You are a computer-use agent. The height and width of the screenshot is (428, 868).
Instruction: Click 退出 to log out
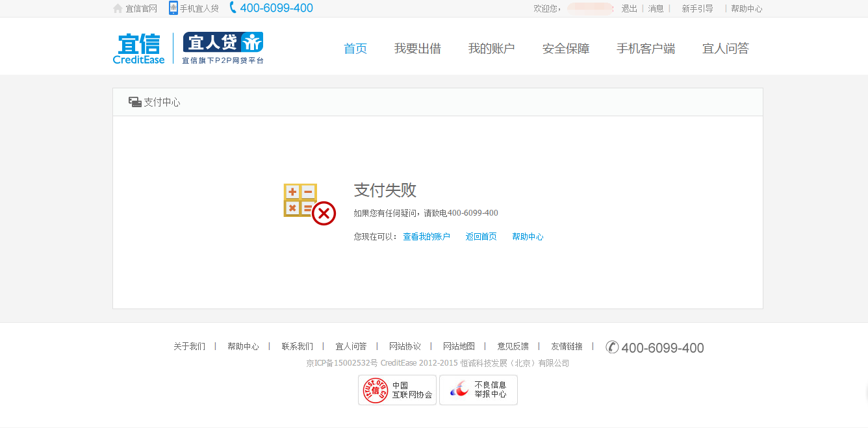(629, 8)
